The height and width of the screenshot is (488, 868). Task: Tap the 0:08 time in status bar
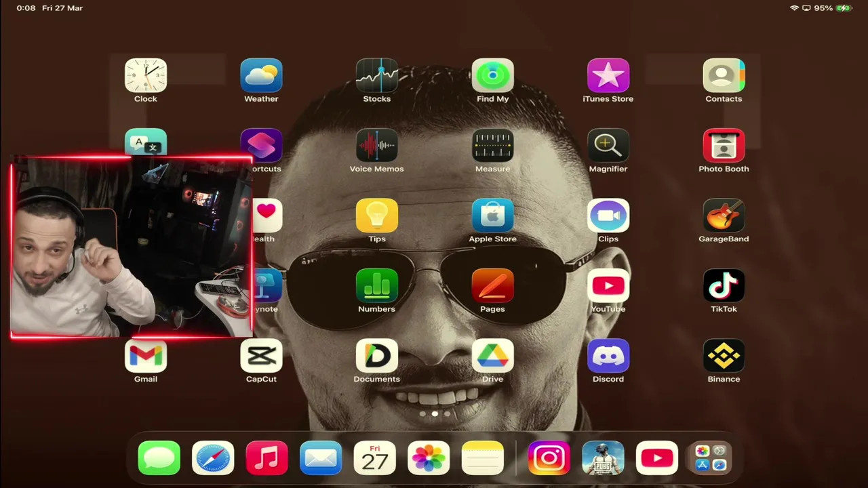tap(26, 8)
